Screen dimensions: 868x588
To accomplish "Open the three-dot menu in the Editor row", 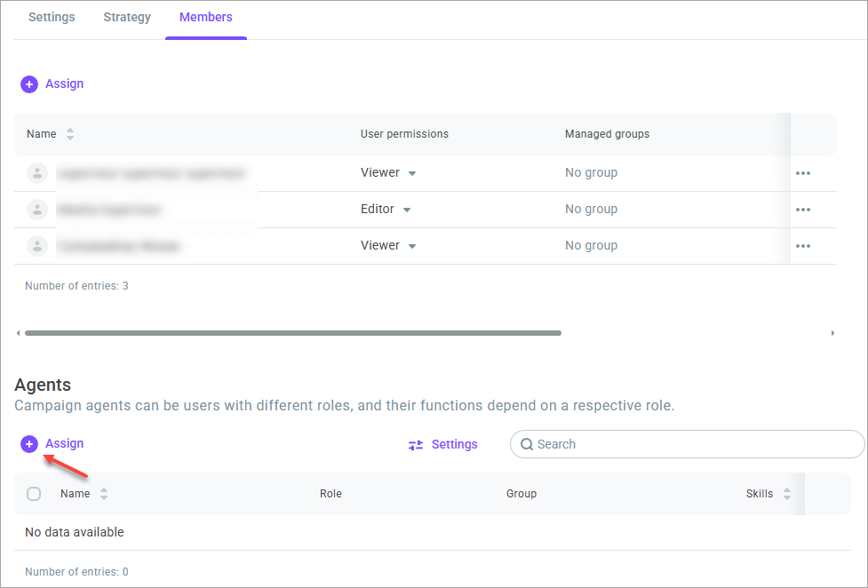I will (x=802, y=210).
